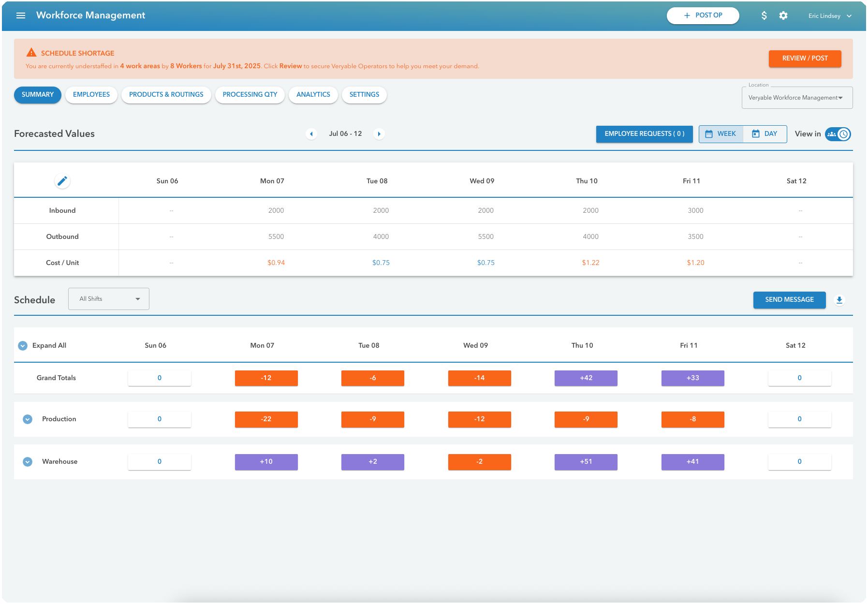Click the pencil edit icon on Forecasted Values
The width and height of the screenshot is (868, 604).
[x=62, y=180]
